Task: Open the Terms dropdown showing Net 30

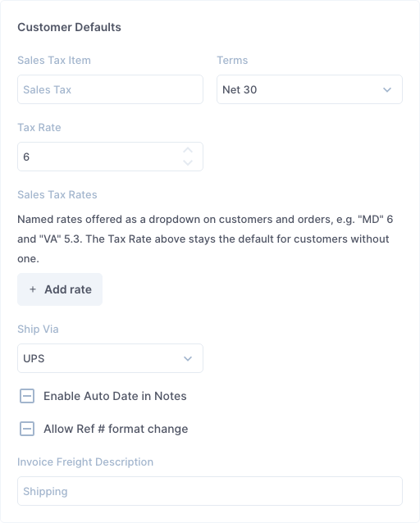Action: click(x=309, y=89)
